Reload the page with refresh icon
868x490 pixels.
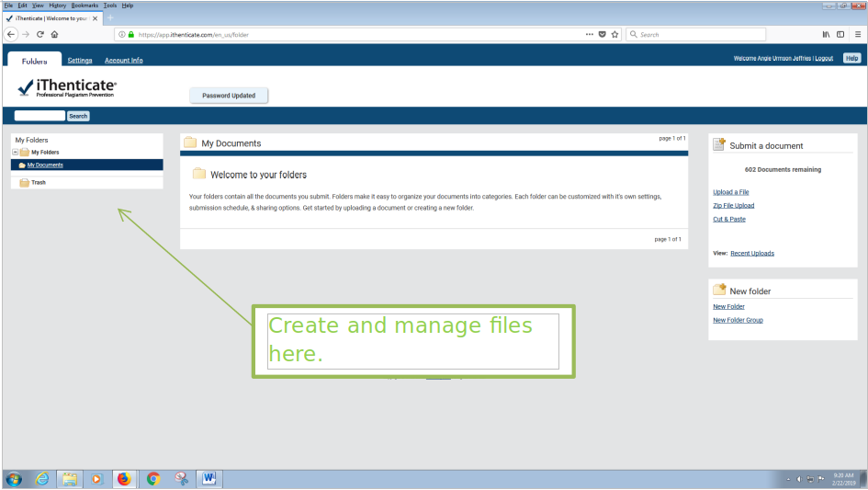[x=40, y=34]
